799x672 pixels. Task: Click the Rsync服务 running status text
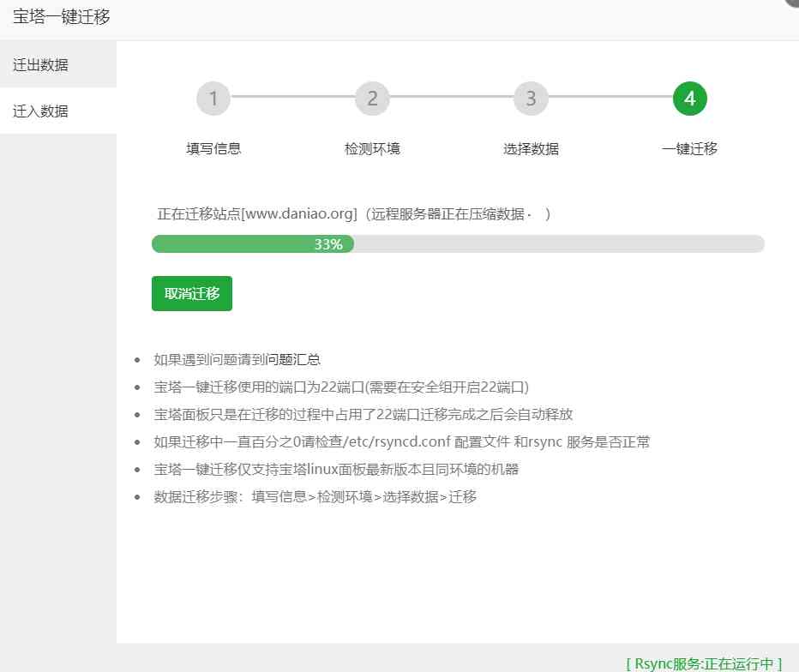click(704, 663)
